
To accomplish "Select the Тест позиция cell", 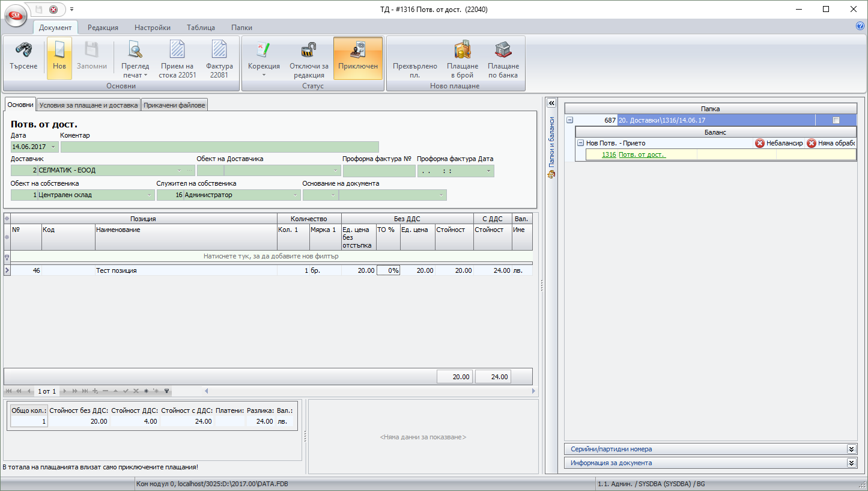I will [186, 270].
